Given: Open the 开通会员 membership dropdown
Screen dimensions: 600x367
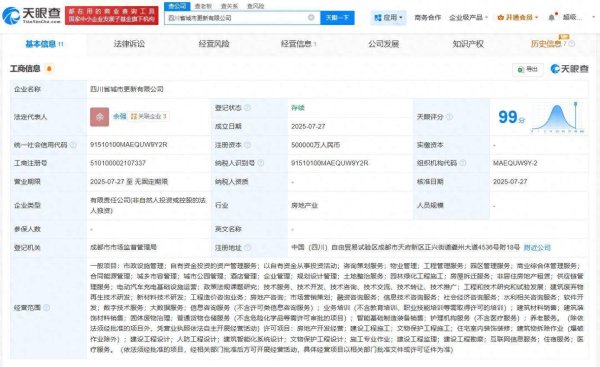Looking at the screenshot, I should [517, 18].
